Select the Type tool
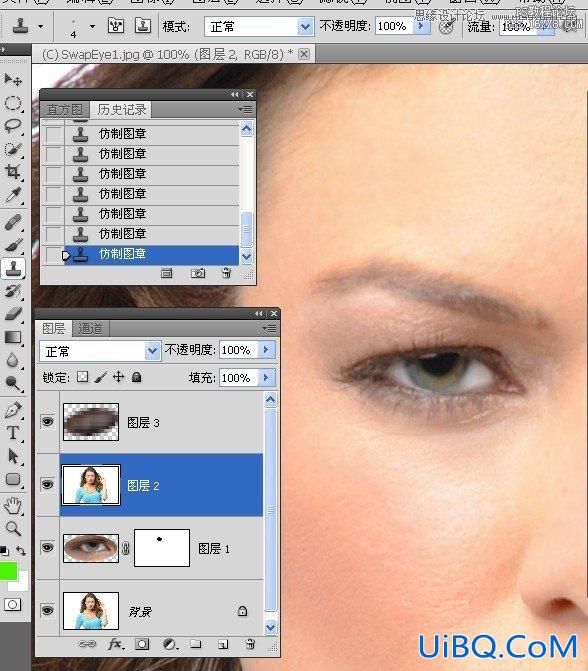Screen dimensions: 588x671 12,433
